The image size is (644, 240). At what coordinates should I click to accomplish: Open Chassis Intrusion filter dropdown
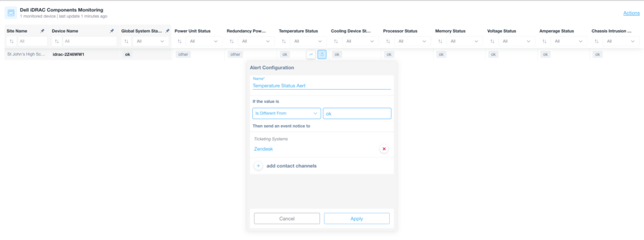click(x=621, y=41)
